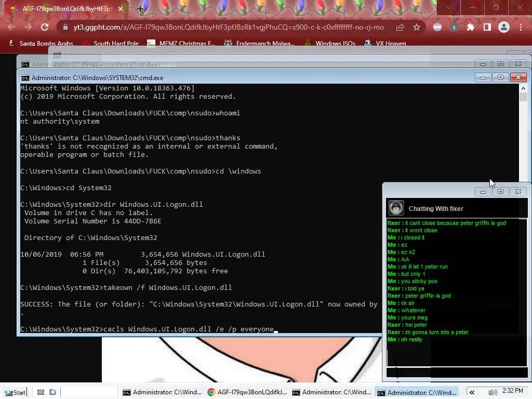Image resolution: width=532 pixels, height=399 pixels.
Task: Click the cmd scrollbar up arrow
Action: click(523, 88)
